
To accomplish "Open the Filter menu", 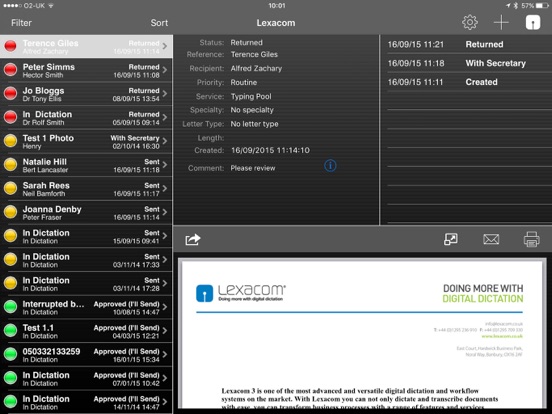I will tap(21, 23).
